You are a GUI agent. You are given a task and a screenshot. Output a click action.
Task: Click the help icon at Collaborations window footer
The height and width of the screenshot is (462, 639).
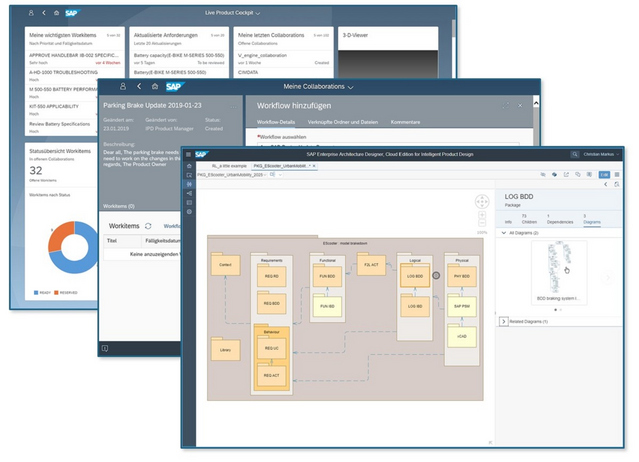click(105, 348)
